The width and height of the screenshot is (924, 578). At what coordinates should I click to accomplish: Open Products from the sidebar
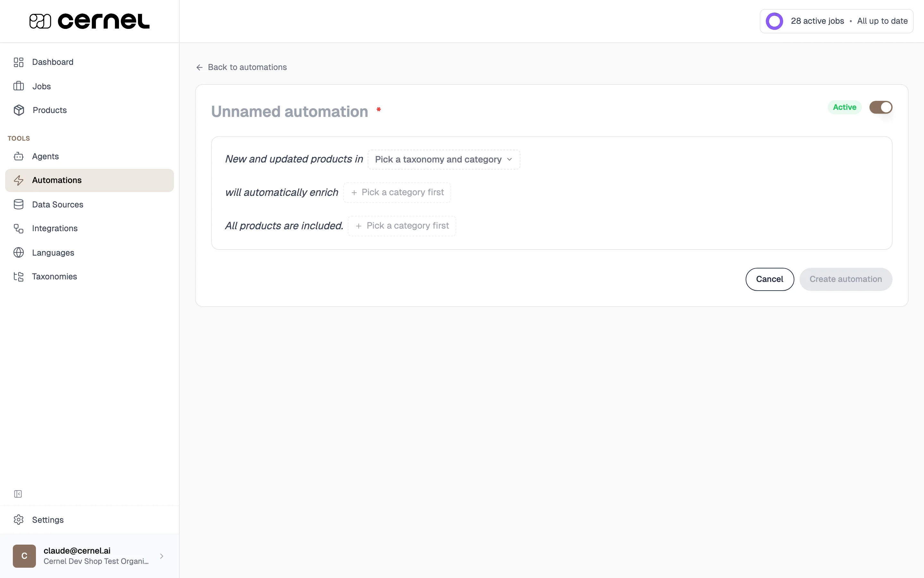point(89,110)
